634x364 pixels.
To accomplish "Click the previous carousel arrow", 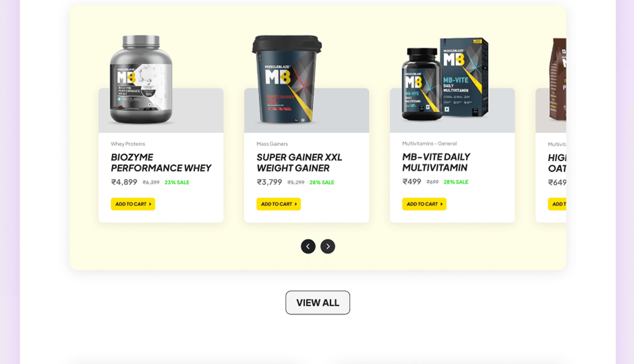I will (x=308, y=246).
